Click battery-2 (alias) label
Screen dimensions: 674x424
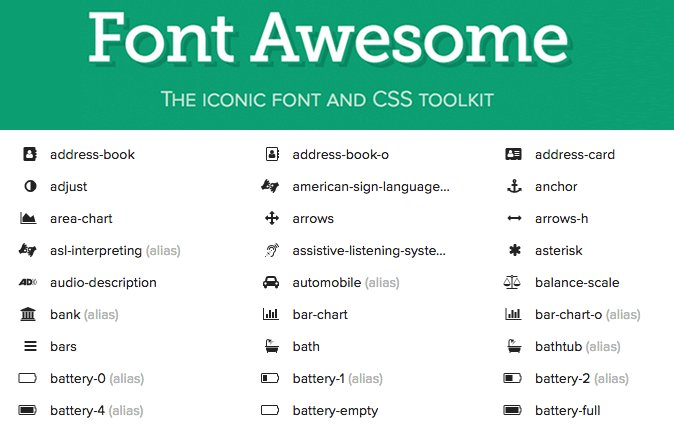[x=582, y=378]
